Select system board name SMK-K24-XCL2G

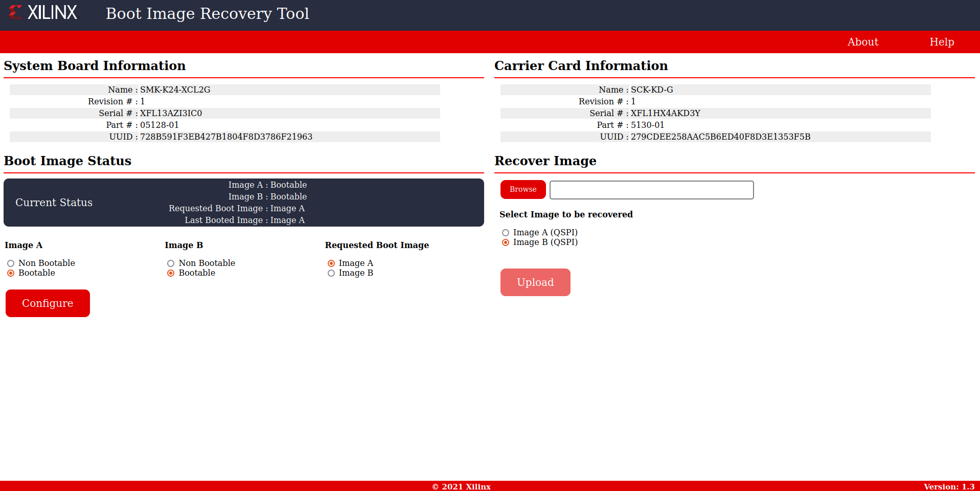point(175,90)
